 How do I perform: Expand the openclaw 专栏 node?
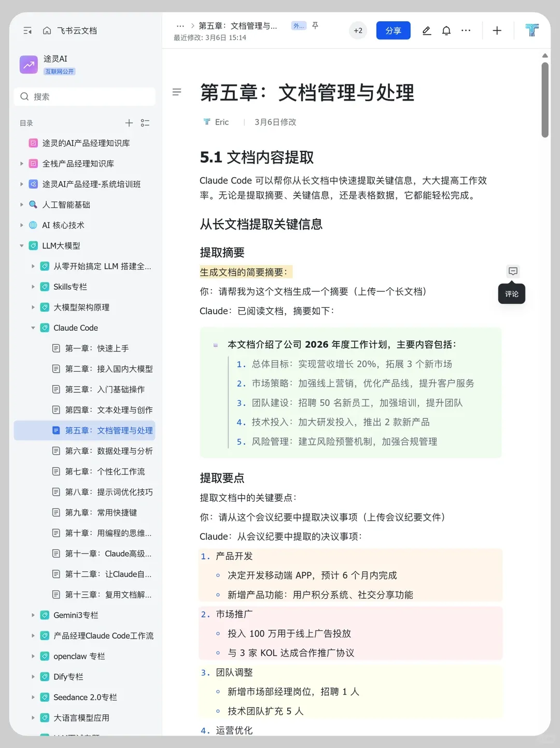tap(33, 656)
